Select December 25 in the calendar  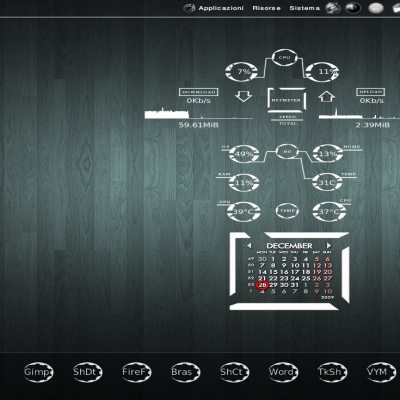pos(306,278)
